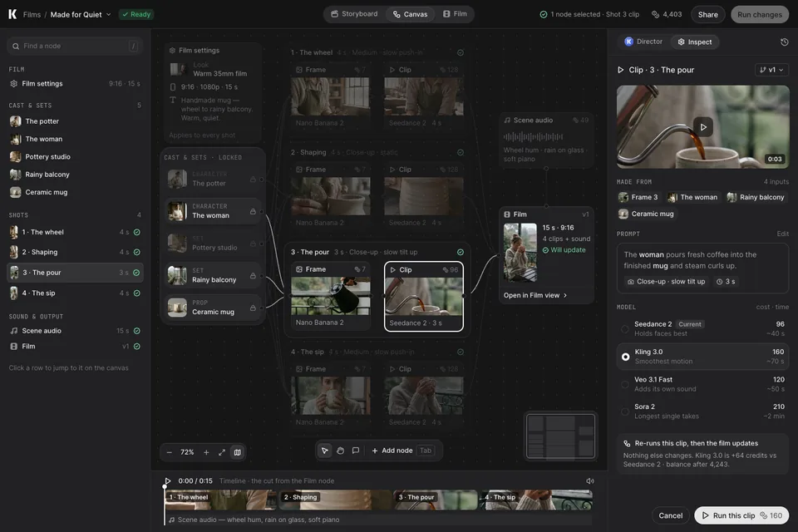Open in Film view chevron link
Viewport: 798px width, 532px height.
535,295
